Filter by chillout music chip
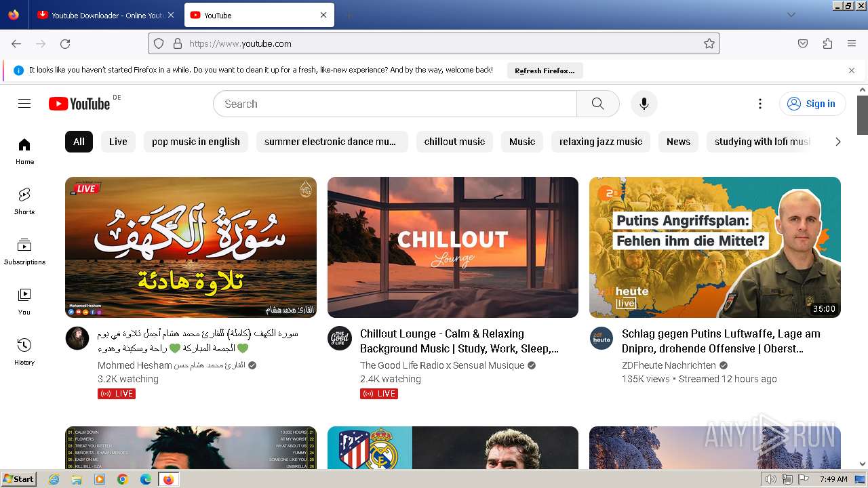The height and width of the screenshot is (488, 868). tap(454, 142)
